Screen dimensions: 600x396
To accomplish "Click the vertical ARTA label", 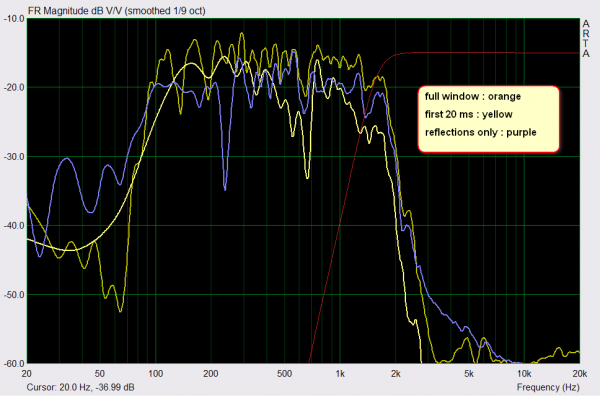I will pyautogui.click(x=586, y=39).
